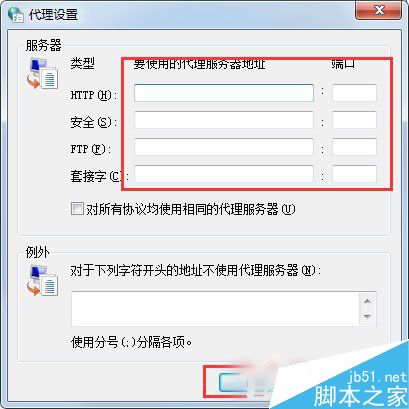
Task: Select the FTP proxy address field
Action: [224, 147]
